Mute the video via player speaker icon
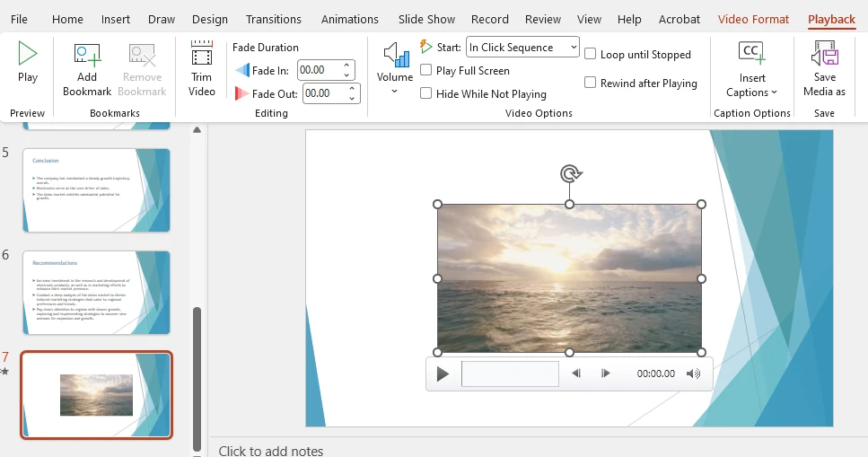868x457 pixels. pos(693,374)
